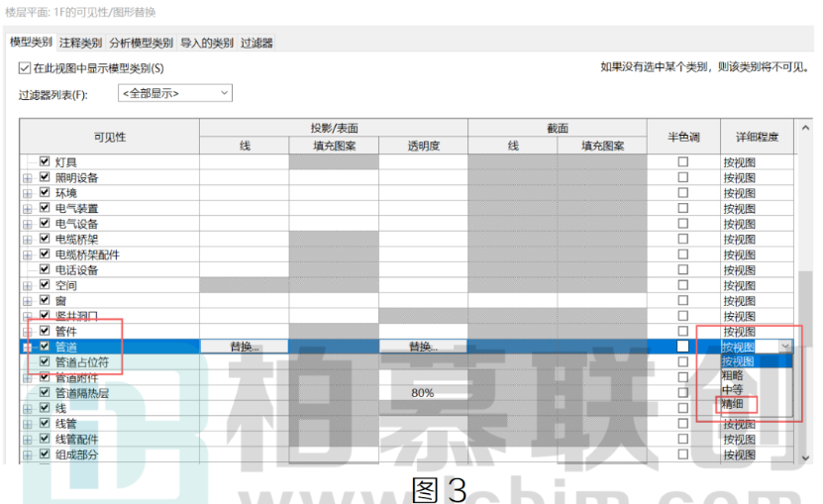Image resolution: width=823 pixels, height=504 pixels.
Task: Toggle visibility checkbox for 电缆桥架
Action: [45, 239]
